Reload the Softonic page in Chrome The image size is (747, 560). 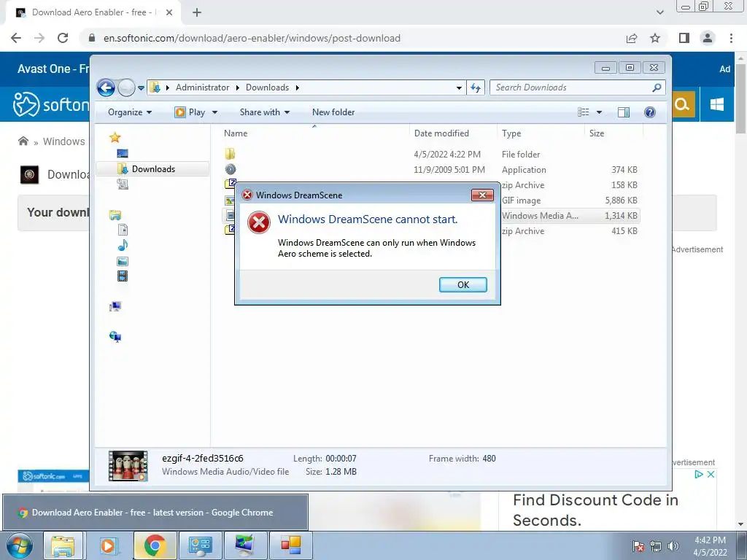[x=63, y=38]
